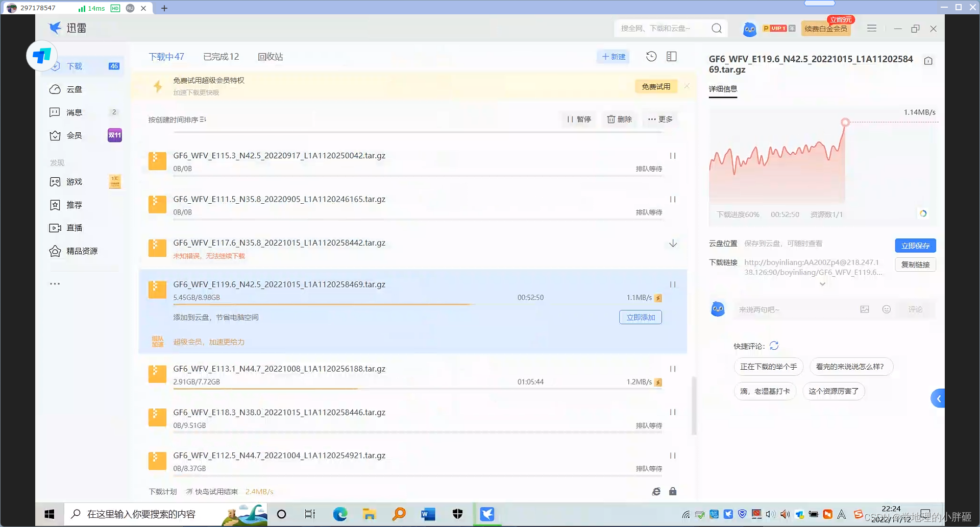Click progress bar of GF6_WFV_E113.1_N44.7 task
The height and width of the screenshot is (527, 980).
point(418,389)
